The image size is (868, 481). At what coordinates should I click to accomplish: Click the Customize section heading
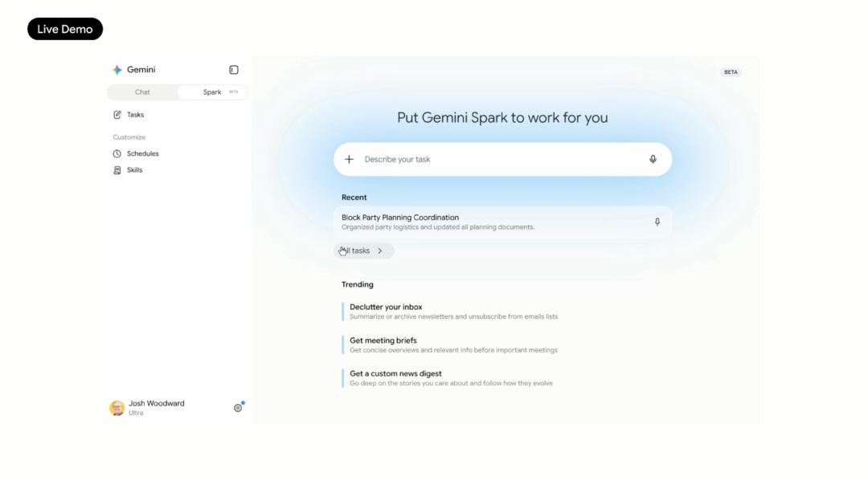pyautogui.click(x=129, y=137)
